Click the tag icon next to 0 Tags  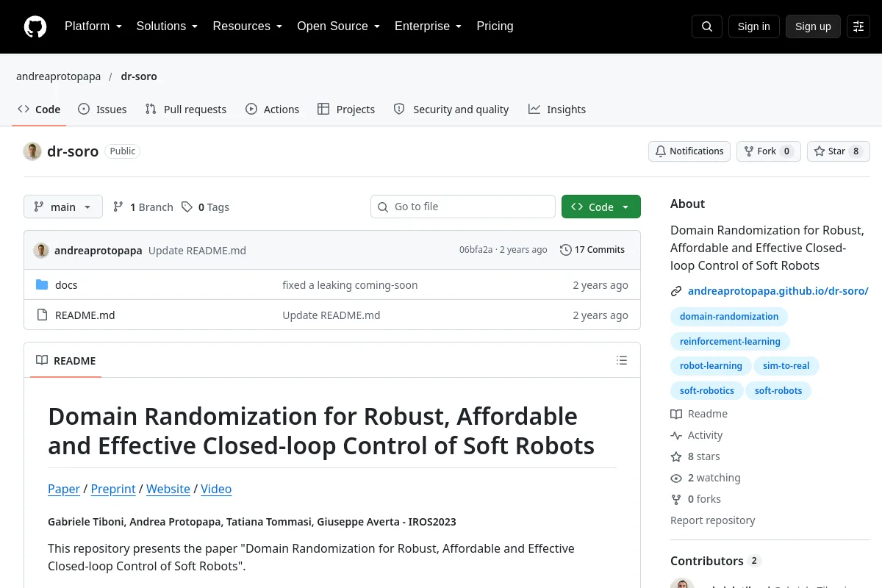187,207
